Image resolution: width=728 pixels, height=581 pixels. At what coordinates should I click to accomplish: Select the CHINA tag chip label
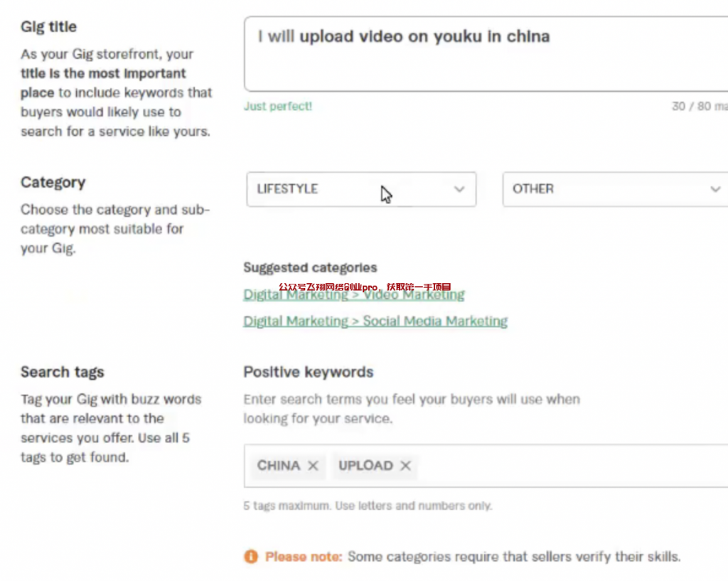click(x=279, y=466)
